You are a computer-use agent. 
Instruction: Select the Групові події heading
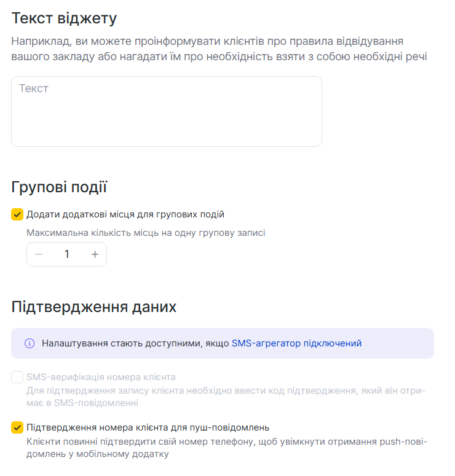[x=59, y=187]
